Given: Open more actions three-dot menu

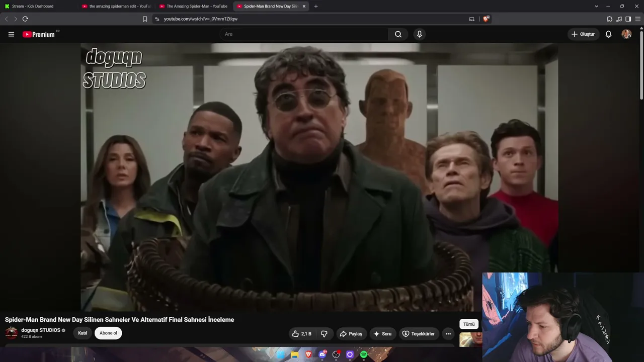Looking at the screenshot, I should pos(448,334).
